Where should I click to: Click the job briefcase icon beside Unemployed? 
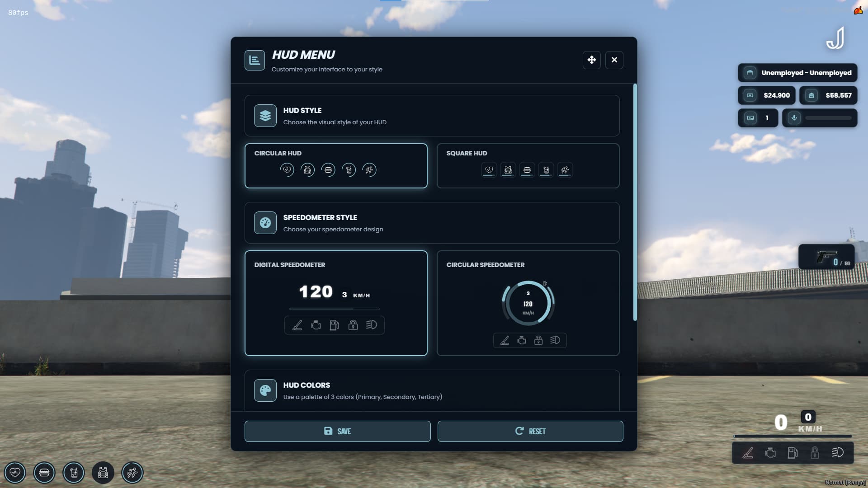[x=750, y=73]
